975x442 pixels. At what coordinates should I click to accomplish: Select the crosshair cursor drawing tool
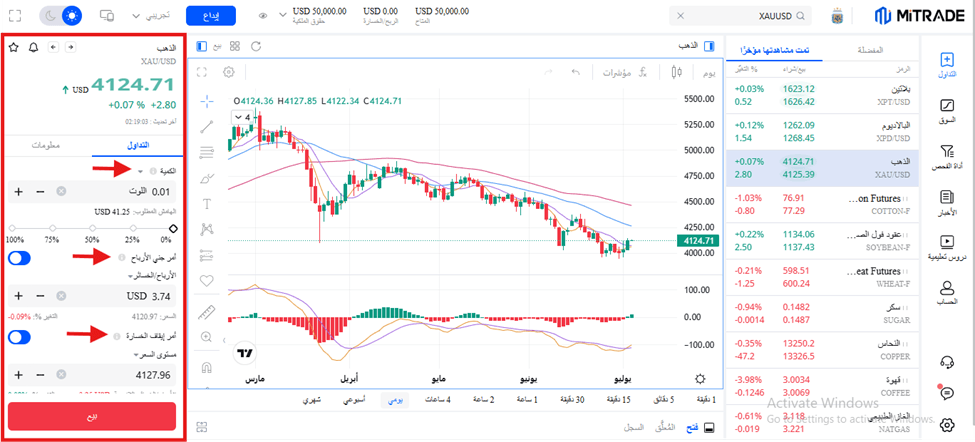click(x=207, y=101)
